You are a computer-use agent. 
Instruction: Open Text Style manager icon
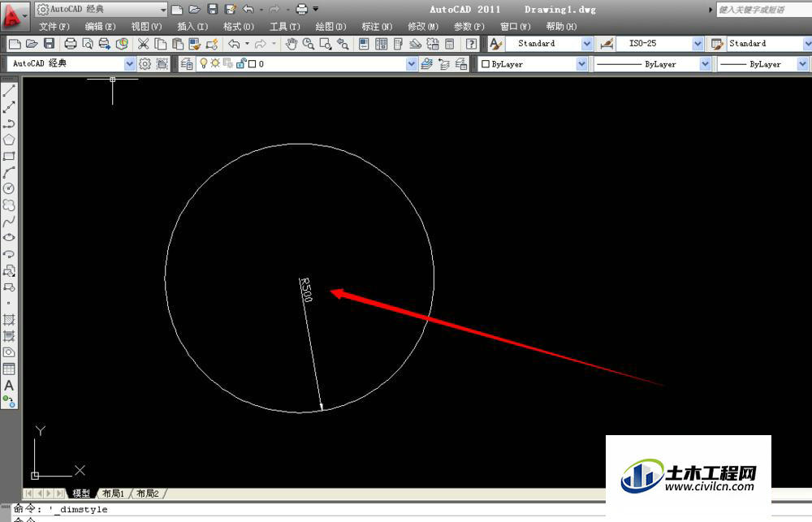(x=495, y=44)
